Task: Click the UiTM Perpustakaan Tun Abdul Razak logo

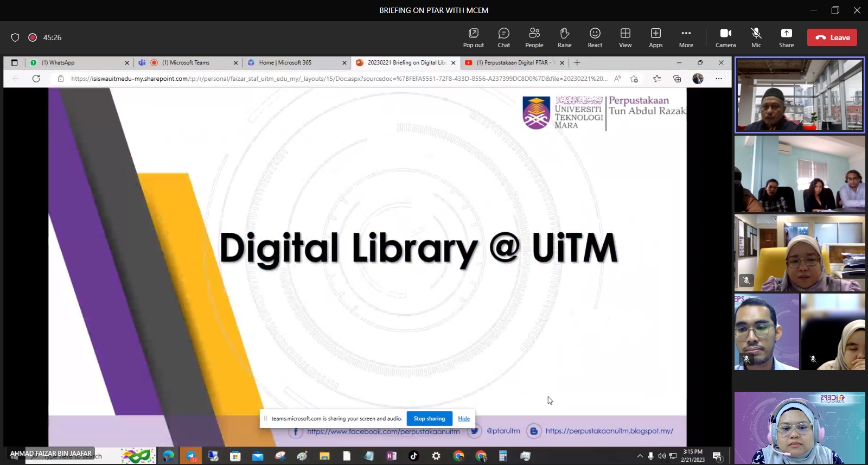Action: pyautogui.click(x=604, y=112)
